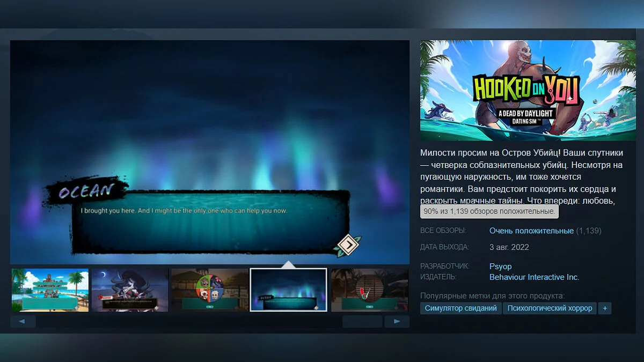Select the beach signpost screenshot thumbnail
Viewport: 644px width, 362px height.
50,290
